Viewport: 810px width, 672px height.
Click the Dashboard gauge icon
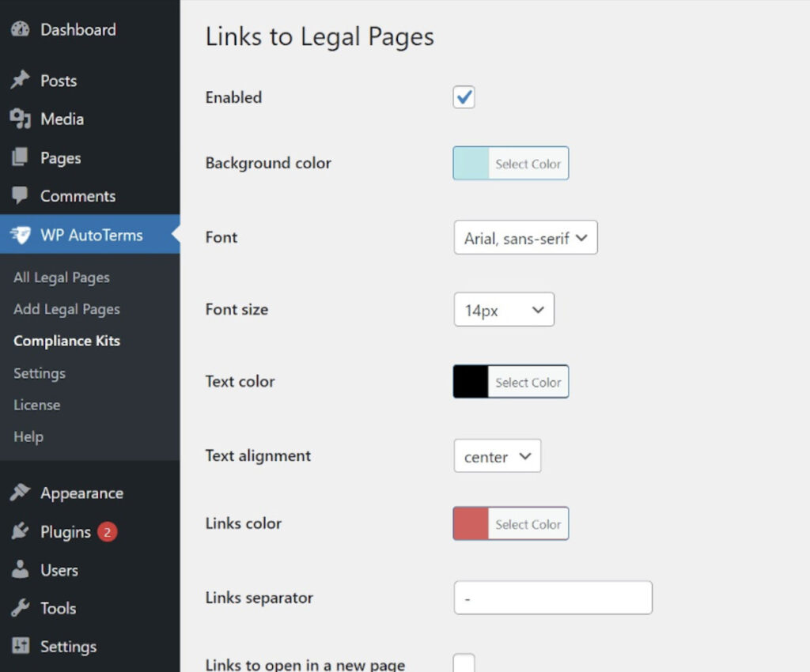tap(20, 29)
